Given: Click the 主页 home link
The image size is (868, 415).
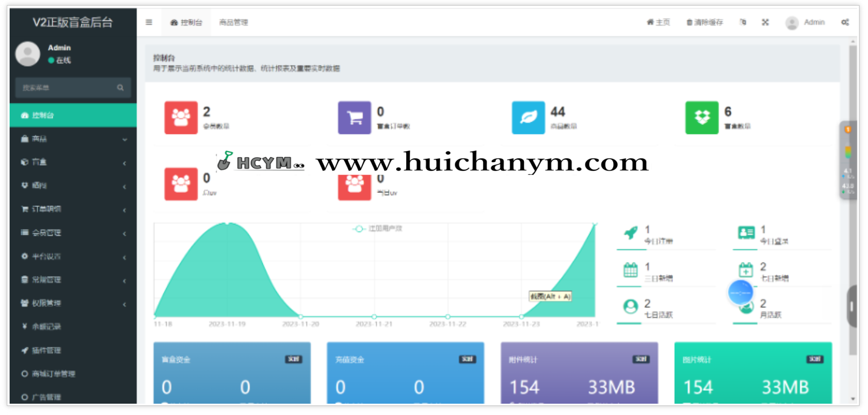Looking at the screenshot, I should (x=658, y=23).
